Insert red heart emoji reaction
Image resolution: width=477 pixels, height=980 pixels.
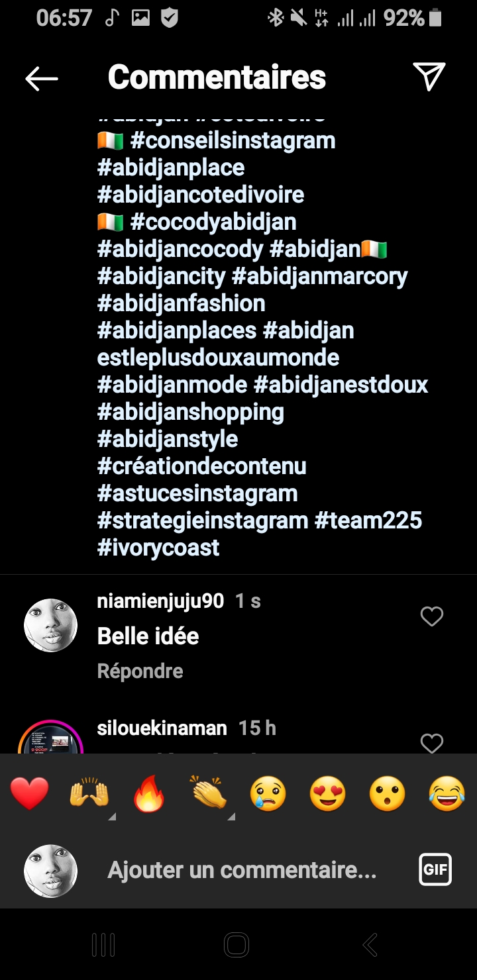pyautogui.click(x=30, y=793)
